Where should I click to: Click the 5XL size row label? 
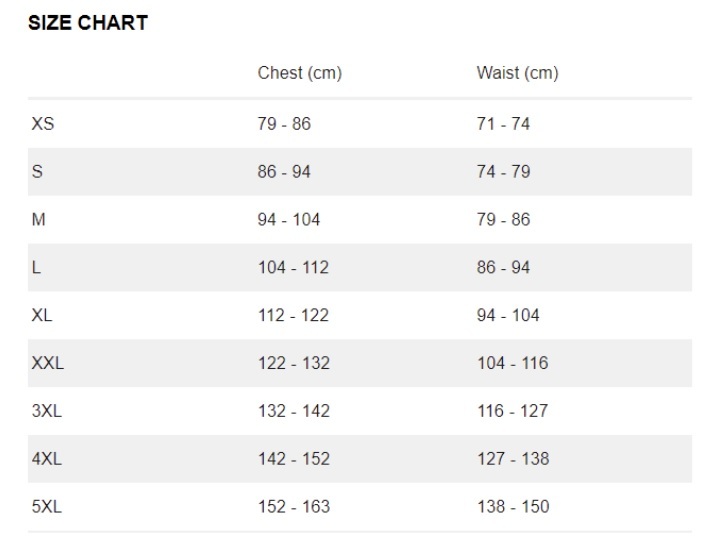[47, 507]
